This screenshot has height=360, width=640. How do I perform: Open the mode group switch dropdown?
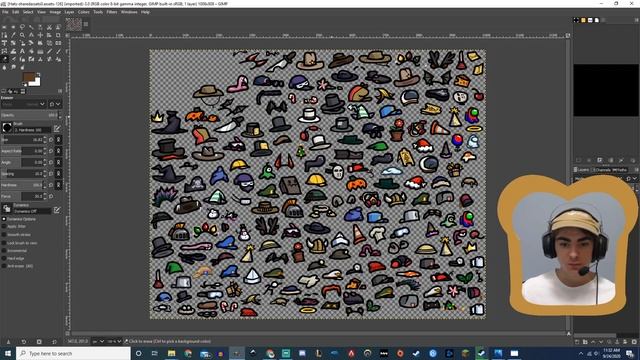pyautogui.click(x=55, y=104)
